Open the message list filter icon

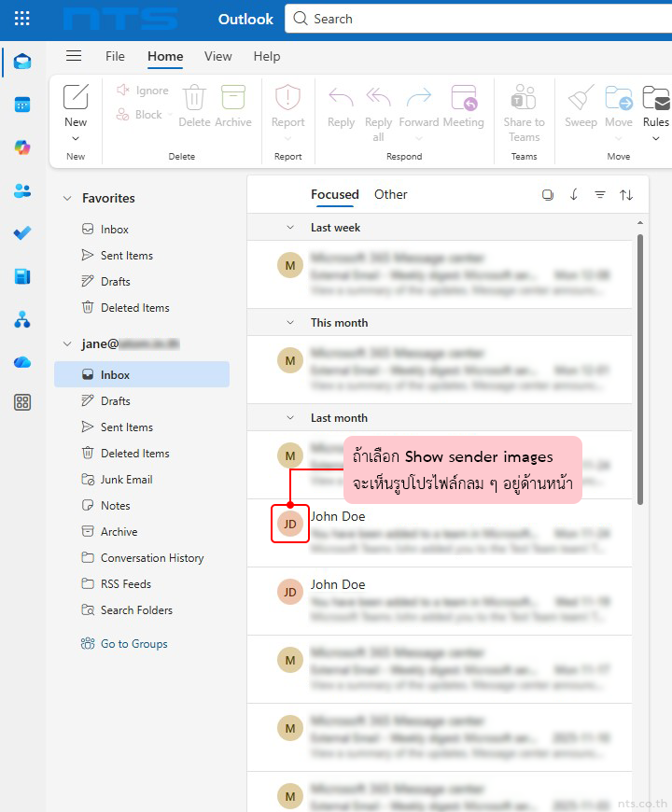(600, 195)
